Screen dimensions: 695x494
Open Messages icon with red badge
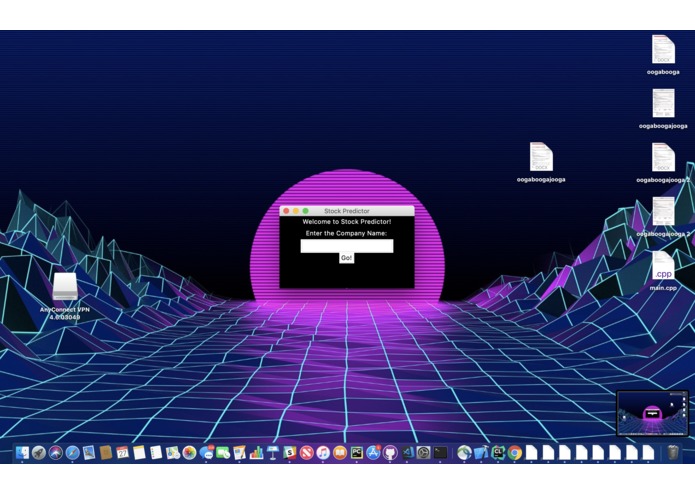coord(206,452)
